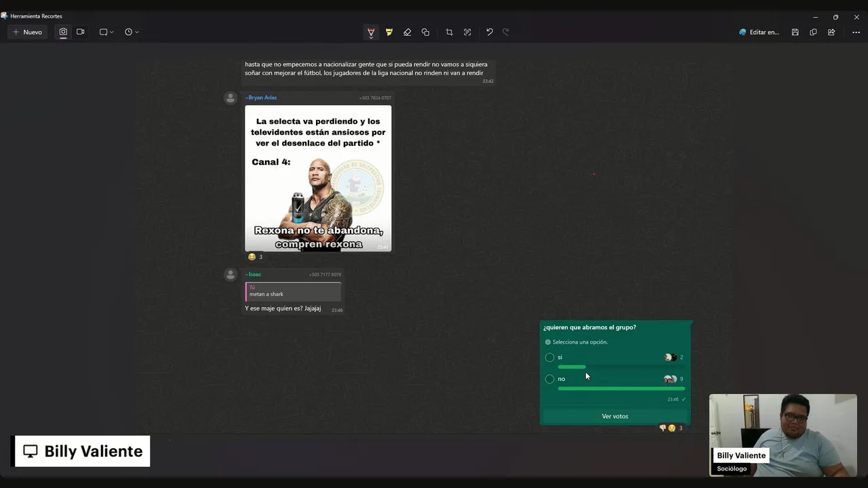Share the snip via share icon
This screenshot has width=868, height=488.
coord(831,32)
